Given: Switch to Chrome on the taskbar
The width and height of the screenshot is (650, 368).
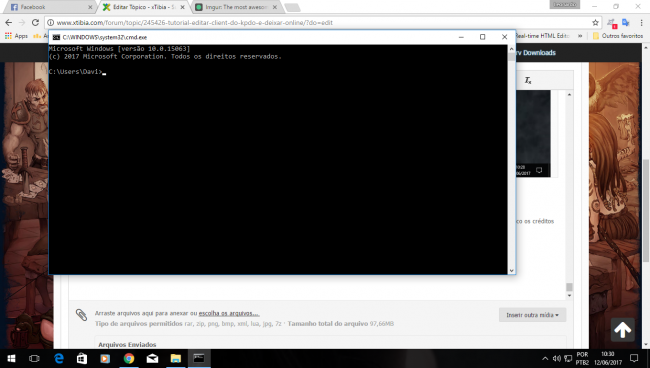Looking at the screenshot, I should pos(129,358).
